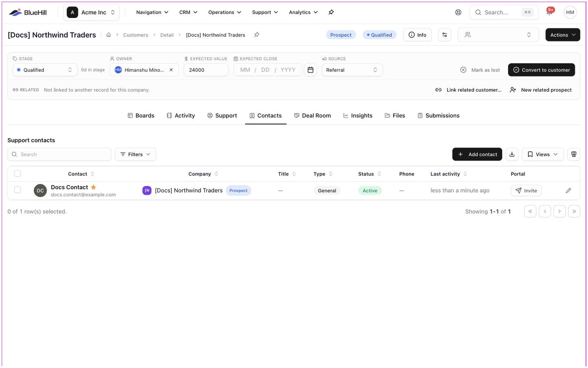Click the settings sliders icon beside Info
This screenshot has width=588, height=368.
coord(445,35)
